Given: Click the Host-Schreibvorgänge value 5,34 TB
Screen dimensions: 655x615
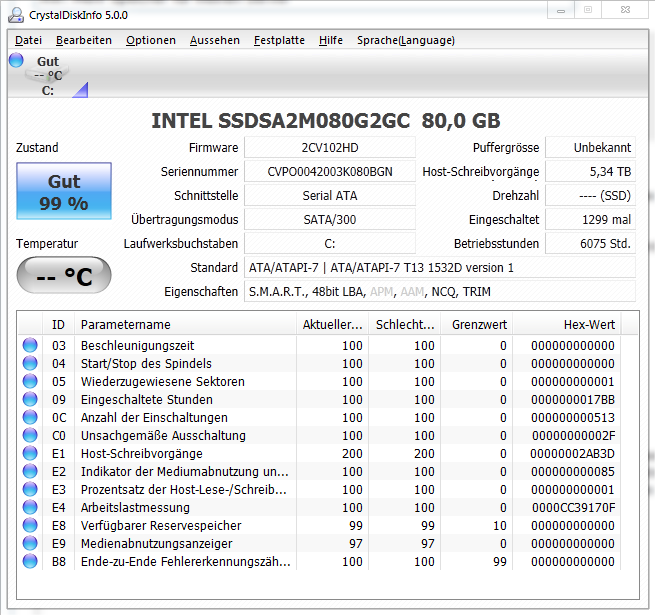Looking at the screenshot, I should click(x=590, y=171).
